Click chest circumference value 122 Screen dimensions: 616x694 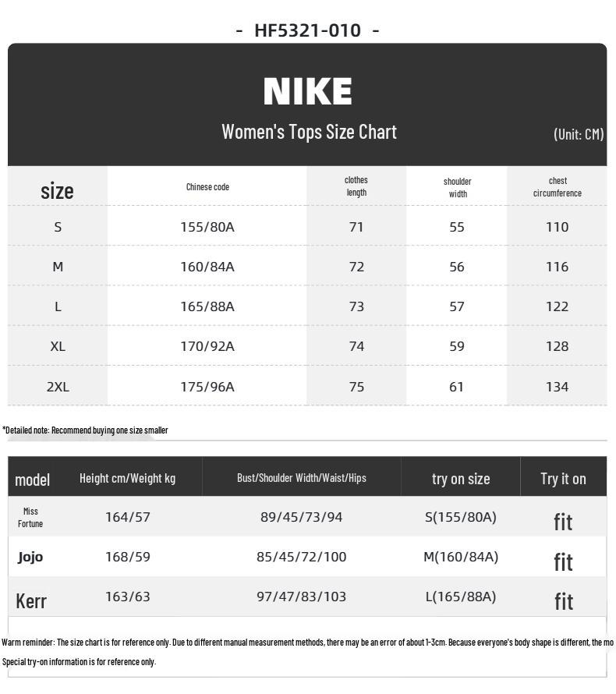(558, 306)
